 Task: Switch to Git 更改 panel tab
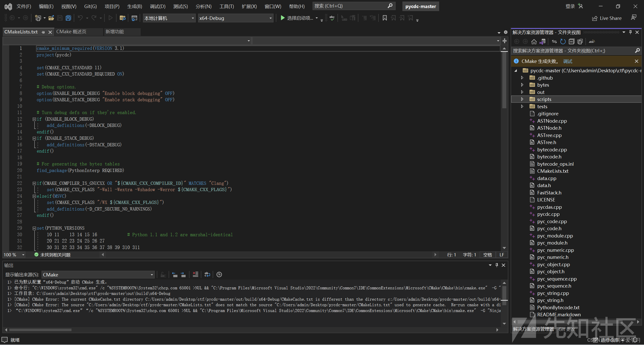[x=567, y=329]
